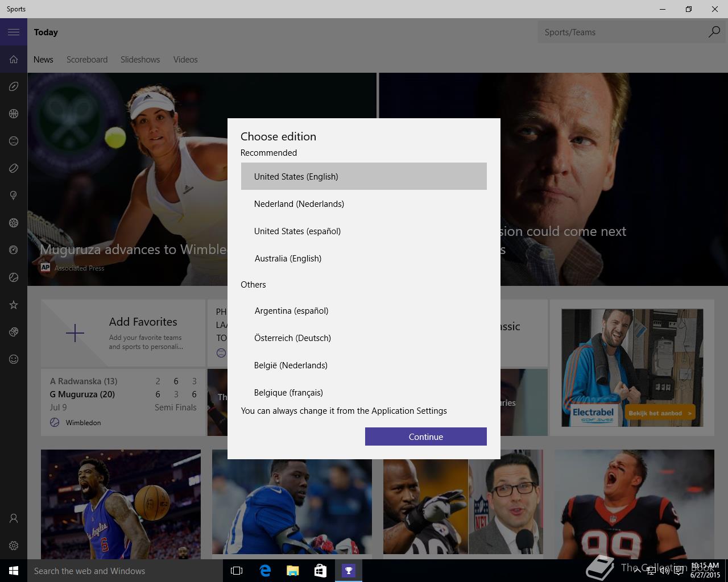Open the Action Center notifications icon

tap(679, 571)
